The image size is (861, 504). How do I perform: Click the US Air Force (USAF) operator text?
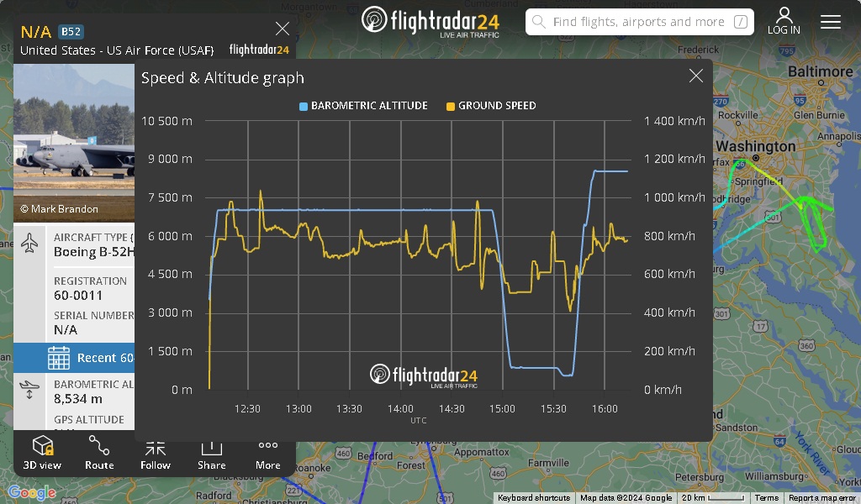click(161, 50)
